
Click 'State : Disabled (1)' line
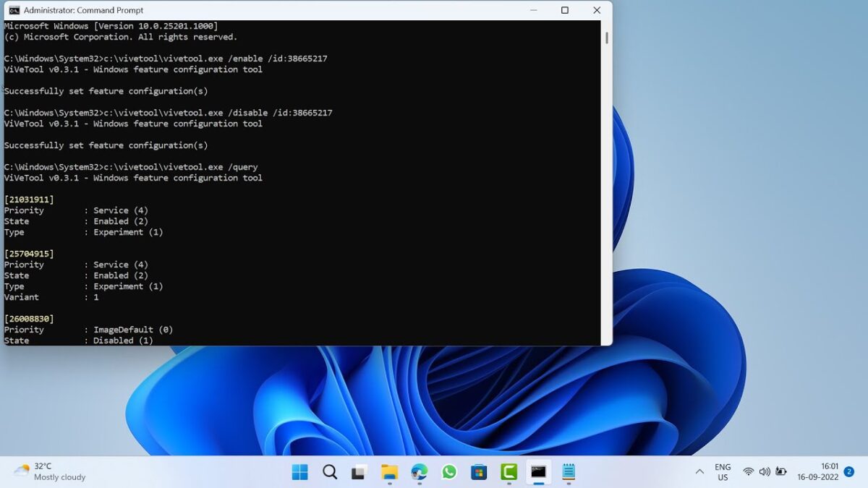coord(78,341)
